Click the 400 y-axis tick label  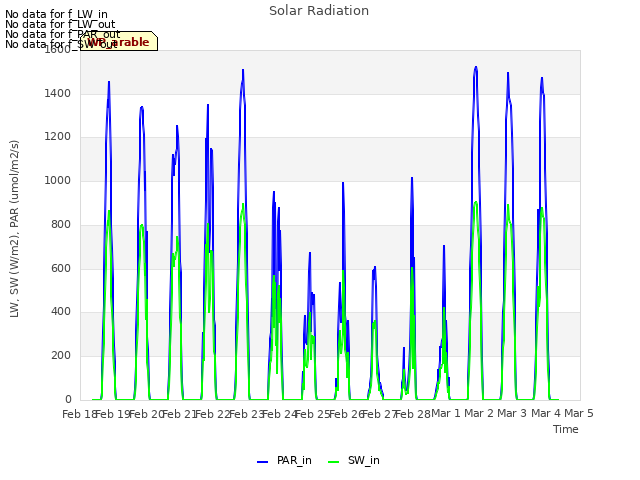coord(61,312)
